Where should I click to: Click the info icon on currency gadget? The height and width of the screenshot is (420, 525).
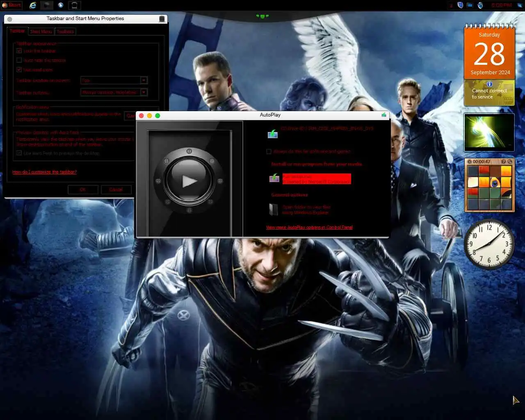(x=489, y=84)
